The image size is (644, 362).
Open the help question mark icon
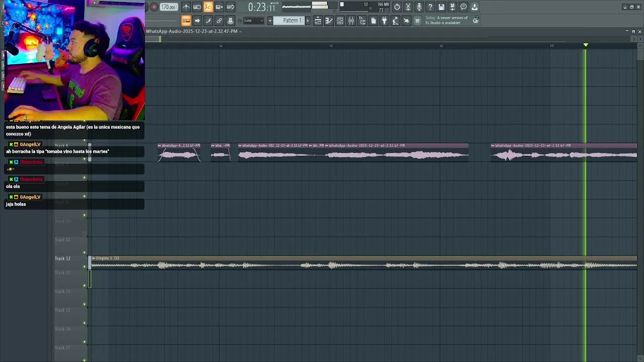click(430, 7)
